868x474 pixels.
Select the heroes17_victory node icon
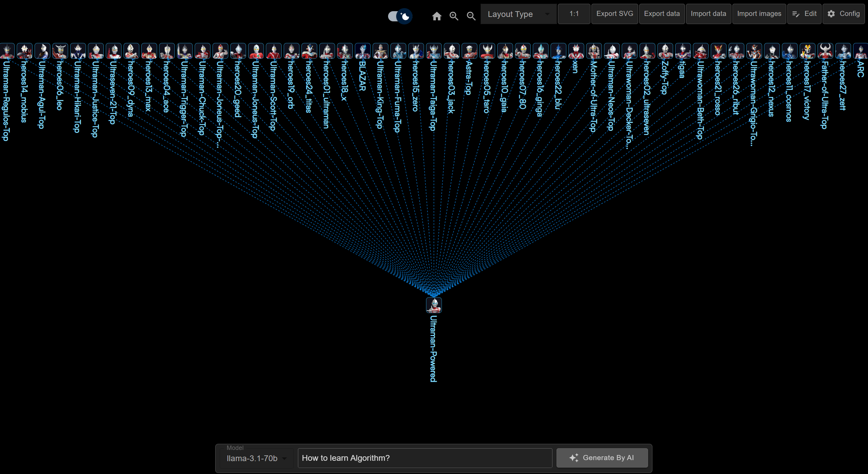click(808, 51)
